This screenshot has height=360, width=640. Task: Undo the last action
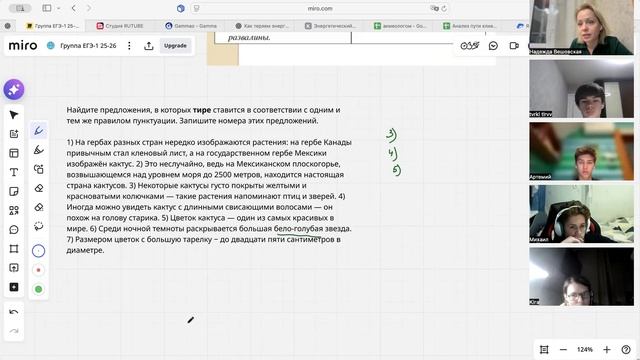[x=14, y=312]
